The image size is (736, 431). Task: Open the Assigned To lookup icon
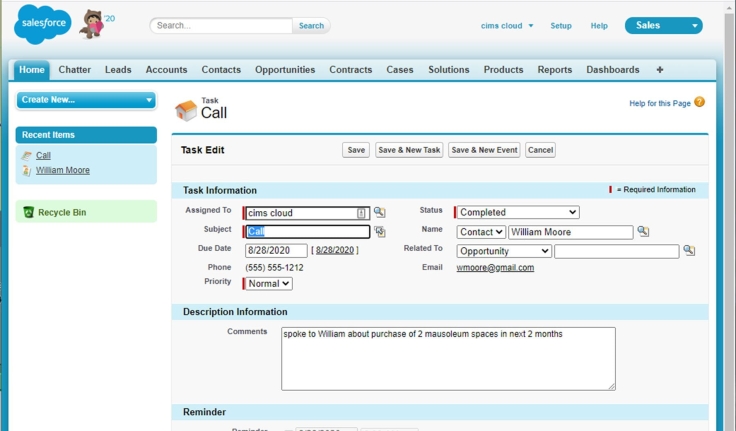[379, 213]
